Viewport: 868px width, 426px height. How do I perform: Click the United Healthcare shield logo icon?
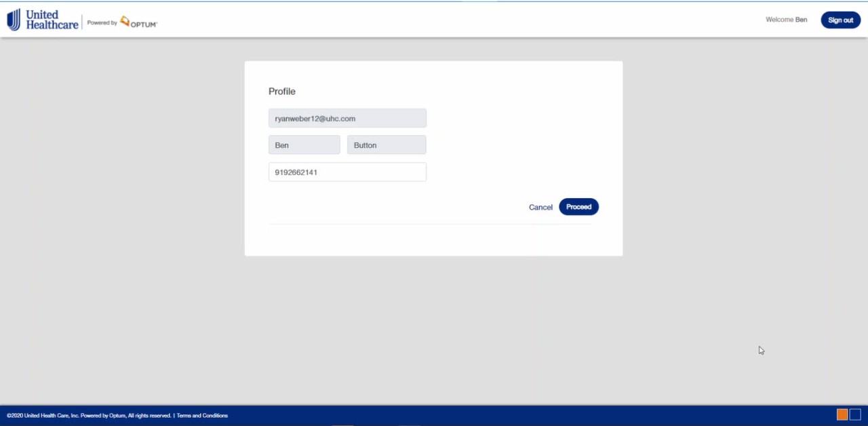point(14,20)
